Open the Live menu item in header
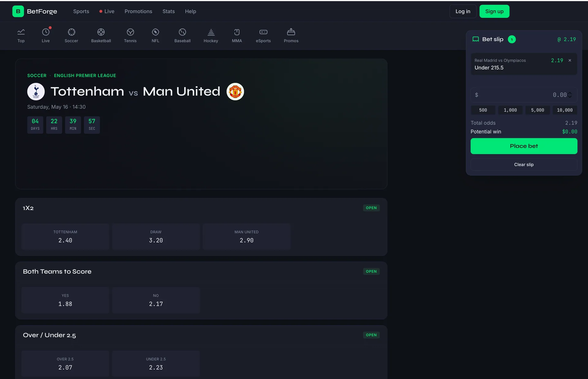588x379 pixels. pyautogui.click(x=107, y=11)
